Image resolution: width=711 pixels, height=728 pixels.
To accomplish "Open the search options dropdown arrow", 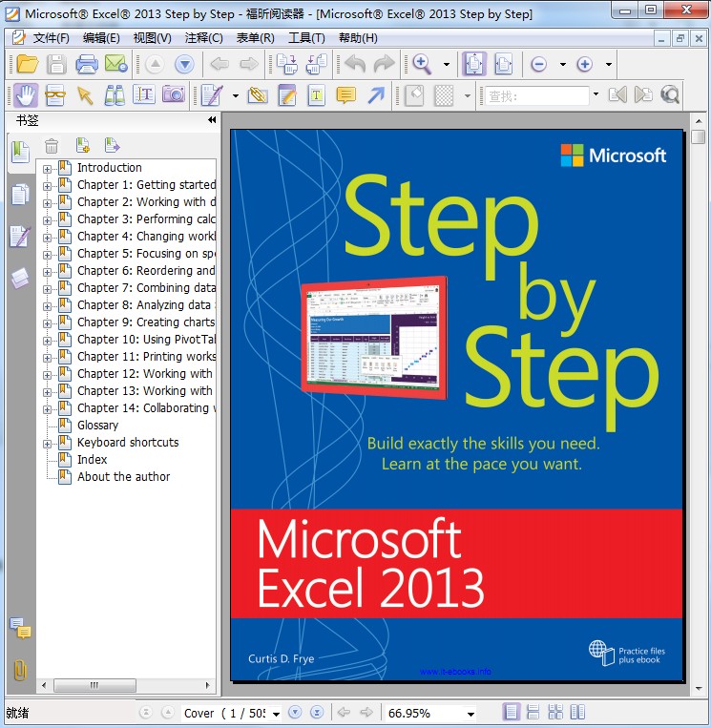I will pos(596,94).
